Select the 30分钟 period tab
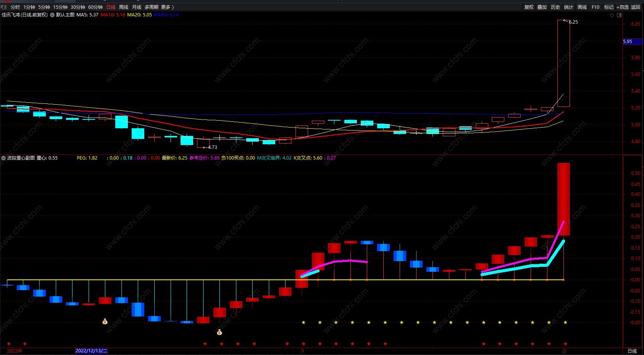The width and height of the screenshot is (644, 355). pos(78,7)
